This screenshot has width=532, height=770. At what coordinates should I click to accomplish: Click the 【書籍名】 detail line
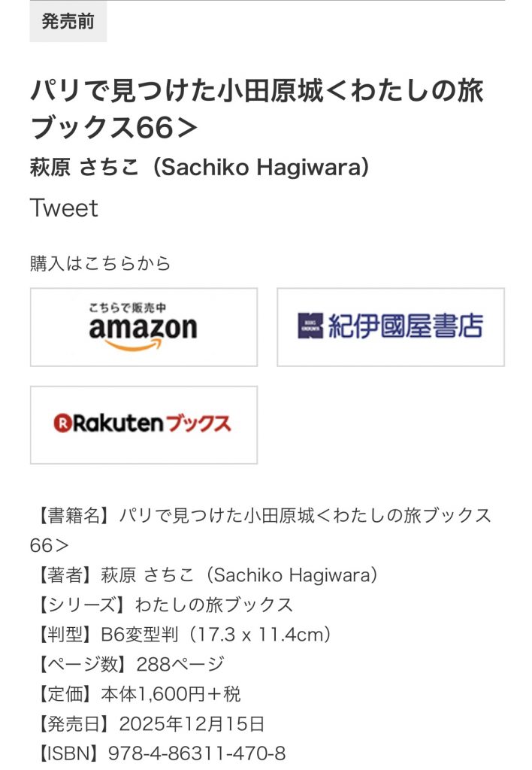click(260, 516)
